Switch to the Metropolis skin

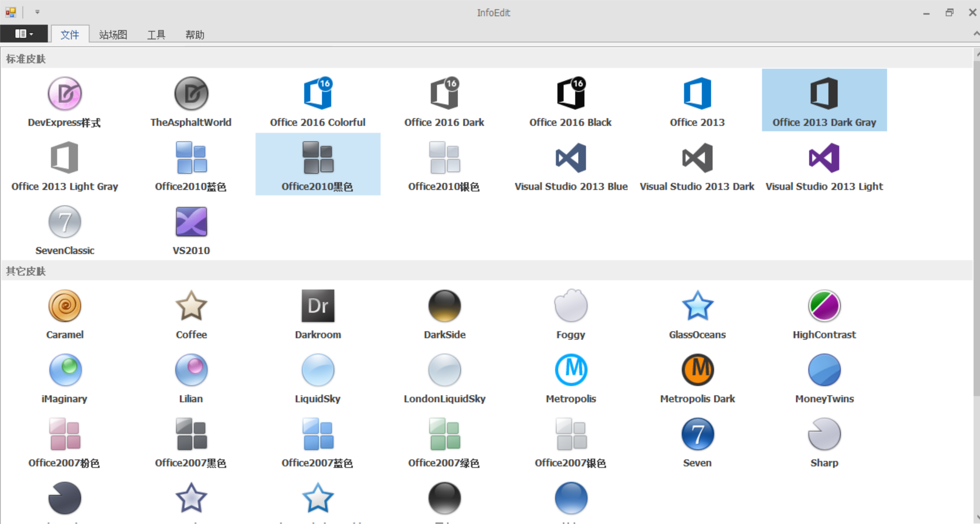[571, 377]
